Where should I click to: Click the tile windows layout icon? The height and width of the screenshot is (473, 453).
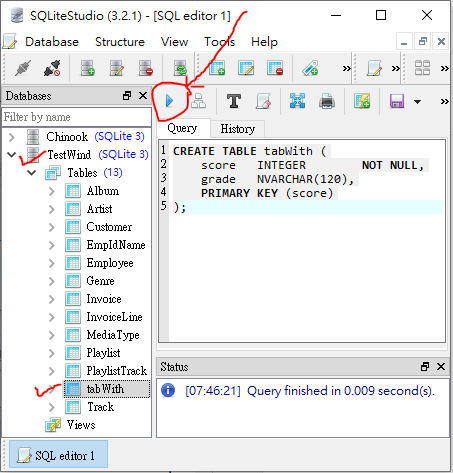pyautogui.click(x=422, y=68)
